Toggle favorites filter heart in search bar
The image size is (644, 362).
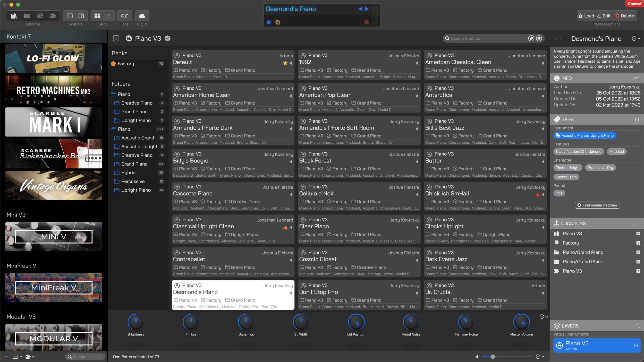click(x=539, y=38)
